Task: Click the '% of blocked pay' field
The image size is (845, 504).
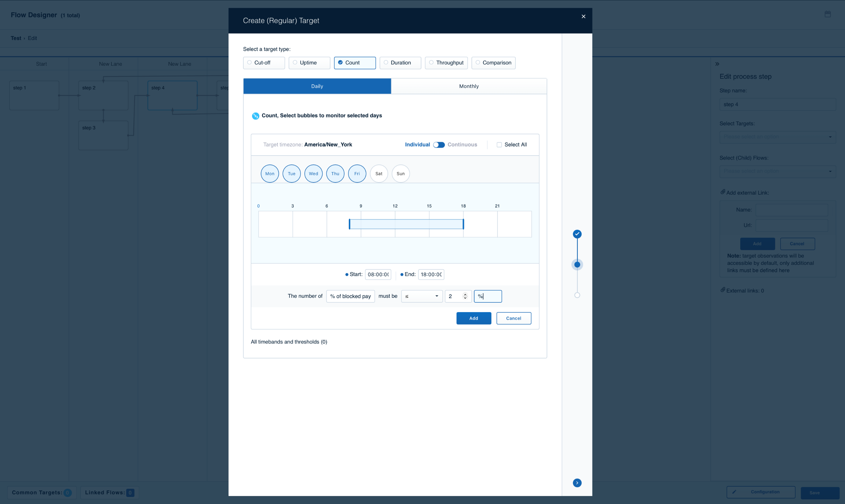Action: tap(350, 296)
